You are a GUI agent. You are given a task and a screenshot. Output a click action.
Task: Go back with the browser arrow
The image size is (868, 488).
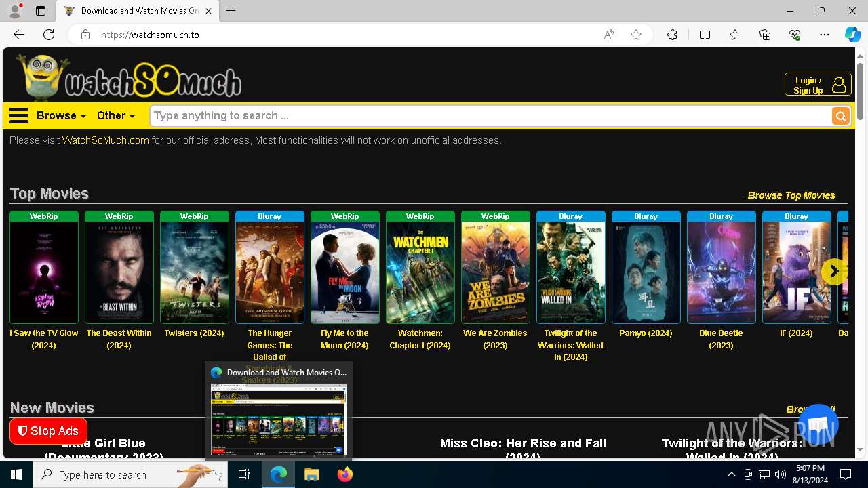[19, 35]
